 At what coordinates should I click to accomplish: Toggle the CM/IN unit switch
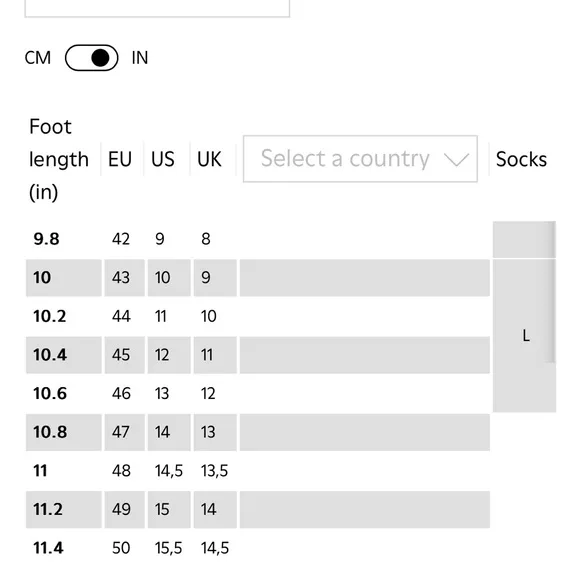pyautogui.click(x=91, y=58)
